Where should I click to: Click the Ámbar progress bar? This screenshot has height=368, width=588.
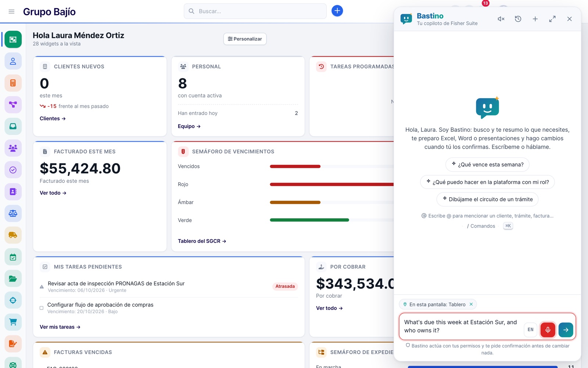coord(295,202)
